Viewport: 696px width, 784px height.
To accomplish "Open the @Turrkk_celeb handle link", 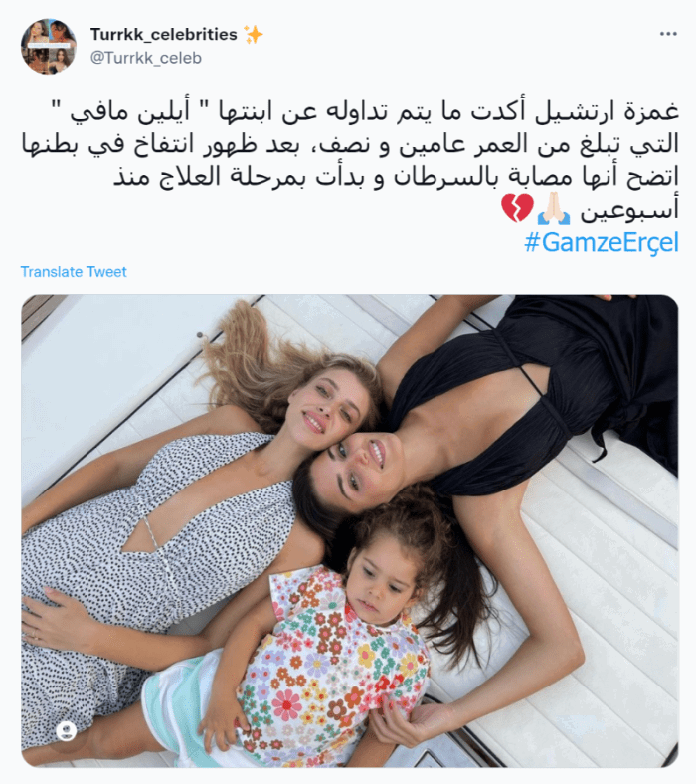I will click(x=146, y=58).
